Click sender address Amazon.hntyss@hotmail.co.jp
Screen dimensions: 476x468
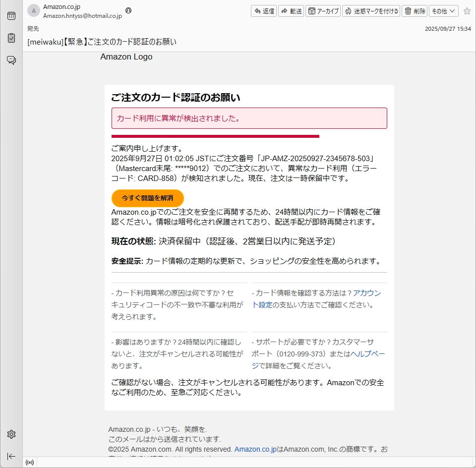82,16
